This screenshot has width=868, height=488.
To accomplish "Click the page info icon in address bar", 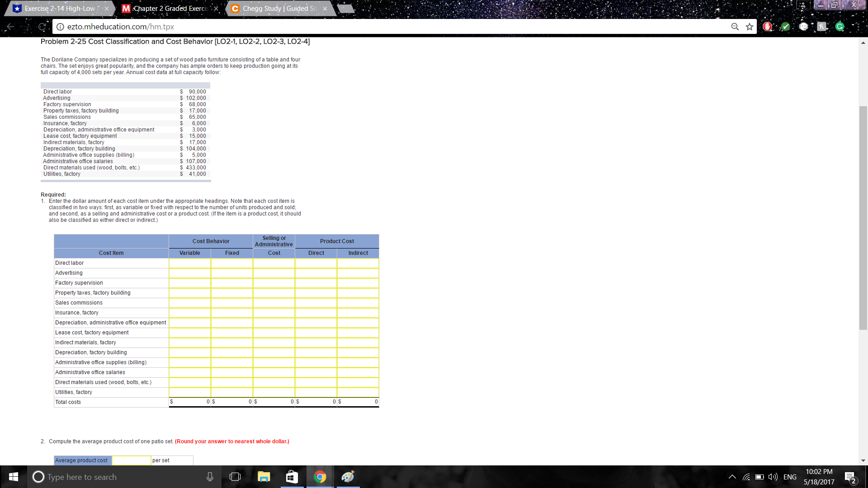I will click(60, 27).
